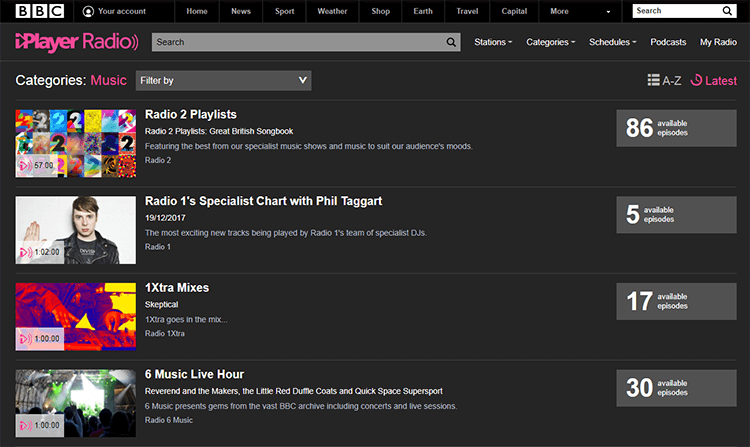Open the 6 Music Live Hour concert thumbnail
This screenshot has height=447, width=750.
(x=76, y=403)
